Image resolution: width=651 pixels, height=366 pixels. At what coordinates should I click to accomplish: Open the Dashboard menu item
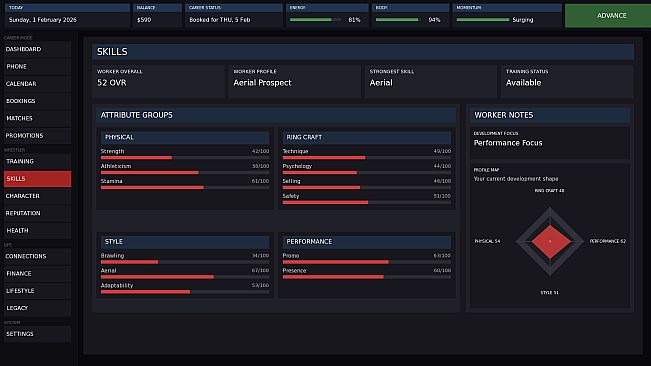point(37,49)
